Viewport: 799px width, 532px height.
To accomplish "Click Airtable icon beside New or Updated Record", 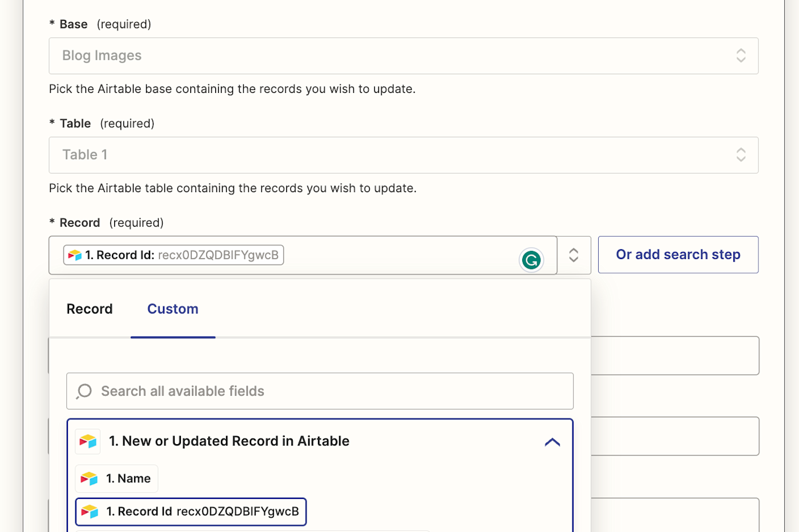I will pyautogui.click(x=88, y=441).
